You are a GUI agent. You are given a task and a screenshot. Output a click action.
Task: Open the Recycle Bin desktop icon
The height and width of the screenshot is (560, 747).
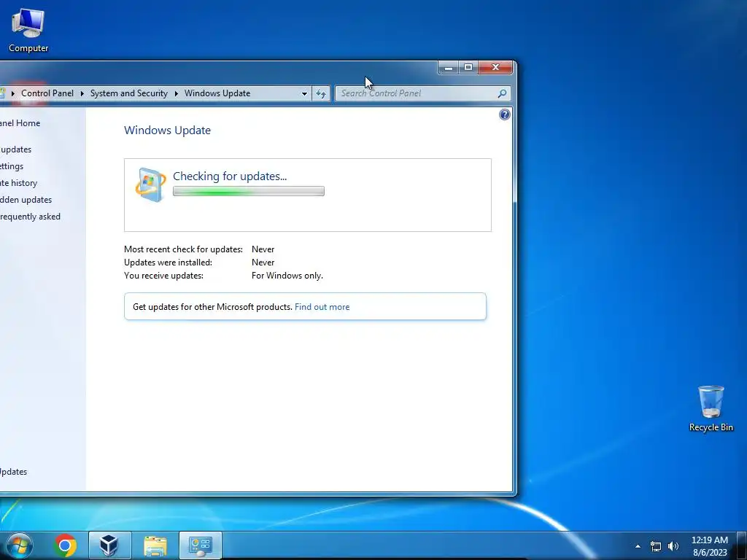coord(711,408)
